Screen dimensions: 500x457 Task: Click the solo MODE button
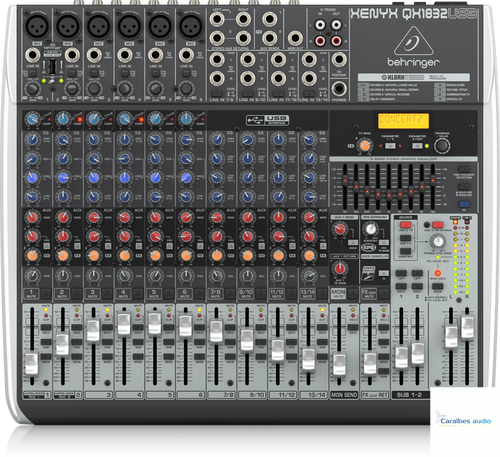coord(437,286)
